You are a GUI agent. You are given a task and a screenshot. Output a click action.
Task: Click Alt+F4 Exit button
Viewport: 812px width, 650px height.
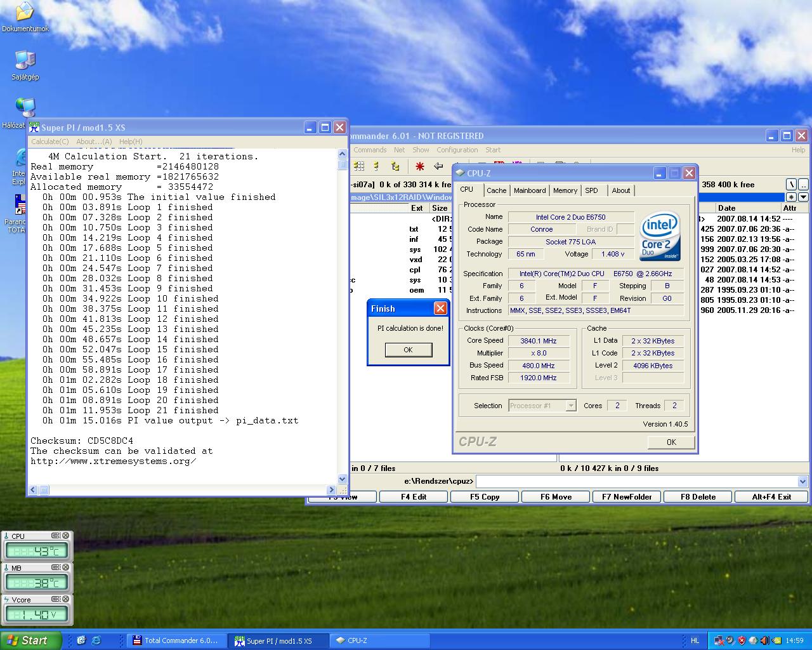click(x=771, y=497)
